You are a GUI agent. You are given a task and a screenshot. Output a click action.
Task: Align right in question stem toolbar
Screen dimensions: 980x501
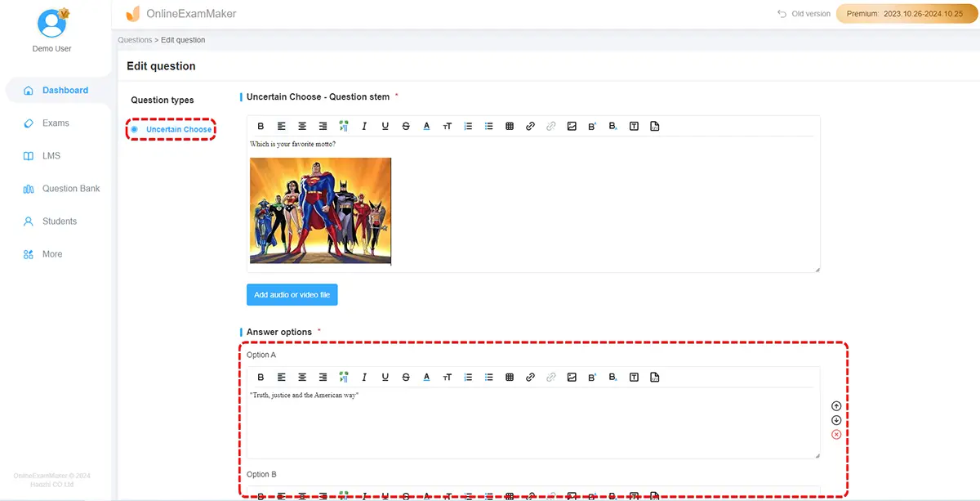tap(323, 126)
